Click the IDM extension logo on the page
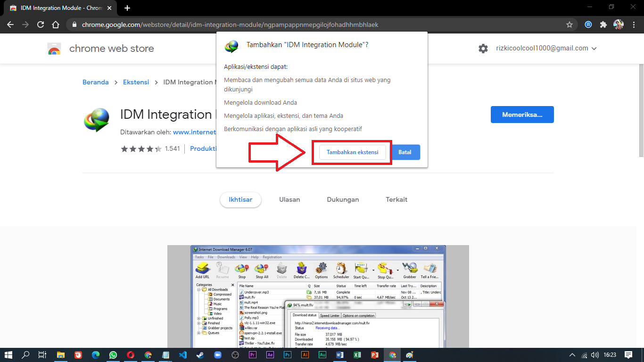Image resolution: width=644 pixels, height=362 pixels. coord(97,120)
